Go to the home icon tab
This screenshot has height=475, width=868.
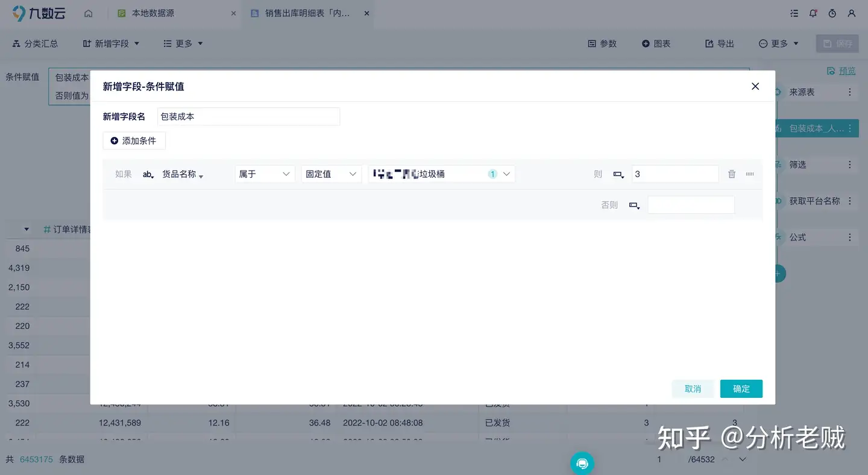(89, 13)
